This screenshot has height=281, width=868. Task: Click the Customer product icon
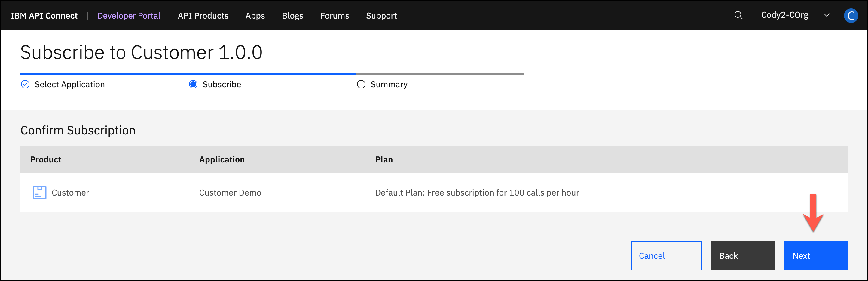39,193
